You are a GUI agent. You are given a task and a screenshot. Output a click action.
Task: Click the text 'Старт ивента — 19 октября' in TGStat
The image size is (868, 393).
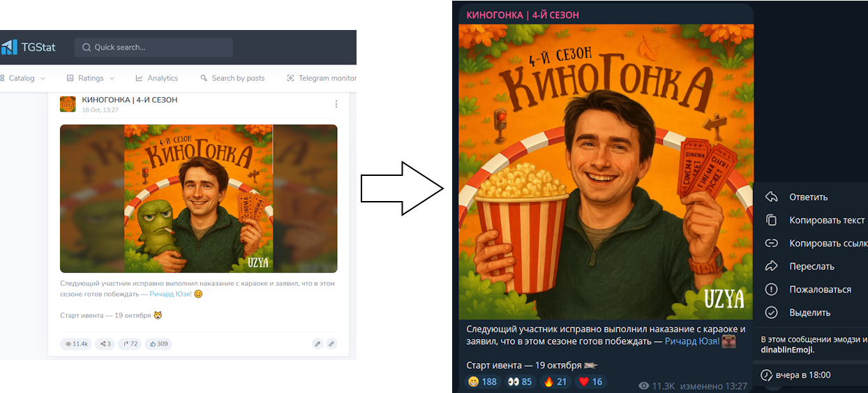(105, 316)
